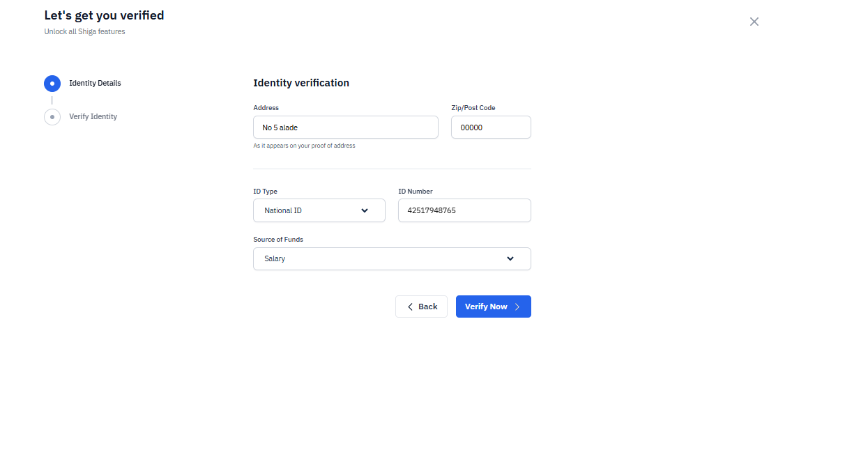Open the ID Type dropdown showing National ID
The image size is (868, 450).
319,210
